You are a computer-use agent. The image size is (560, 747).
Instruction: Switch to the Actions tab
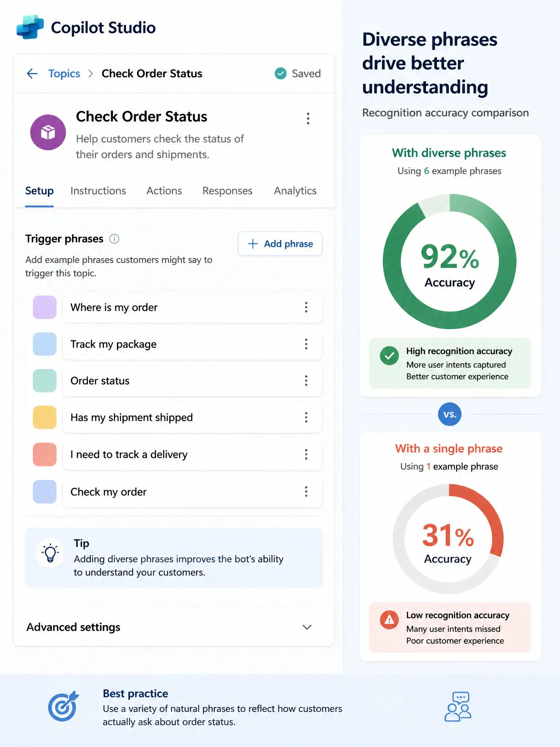tap(164, 191)
